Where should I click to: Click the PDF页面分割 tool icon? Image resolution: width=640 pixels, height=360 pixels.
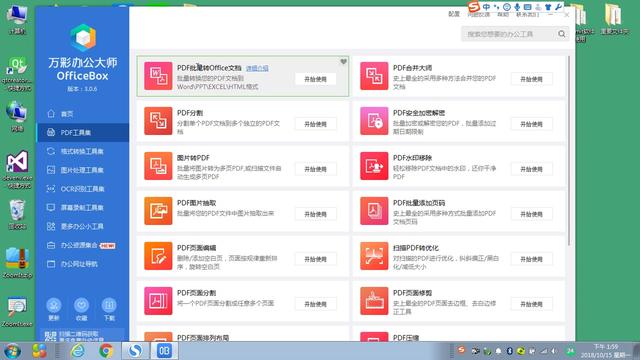coord(158,301)
